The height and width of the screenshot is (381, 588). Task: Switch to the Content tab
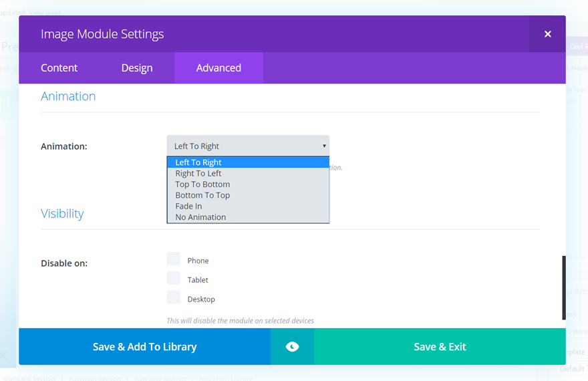click(59, 68)
